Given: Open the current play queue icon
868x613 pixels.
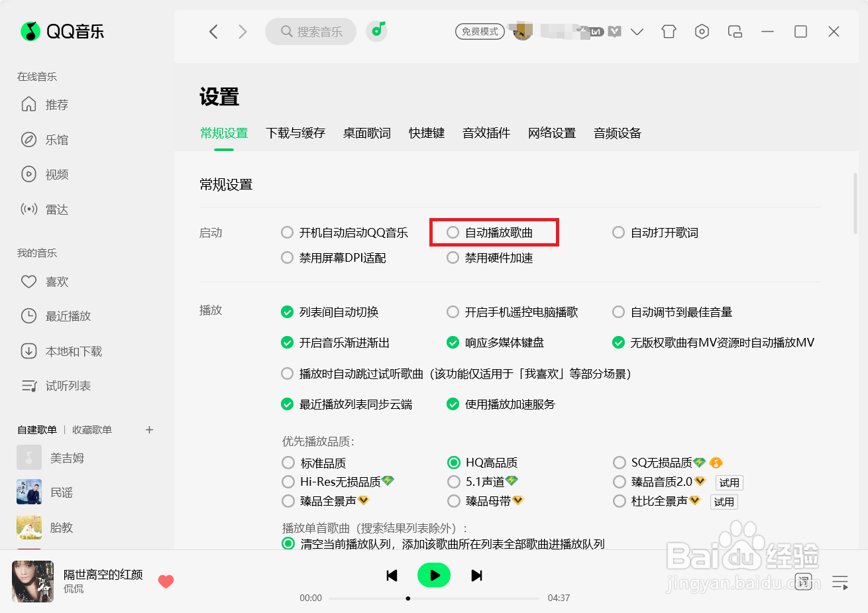Looking at the screenshot, I should pyautogui.click(x=840, y=581).
